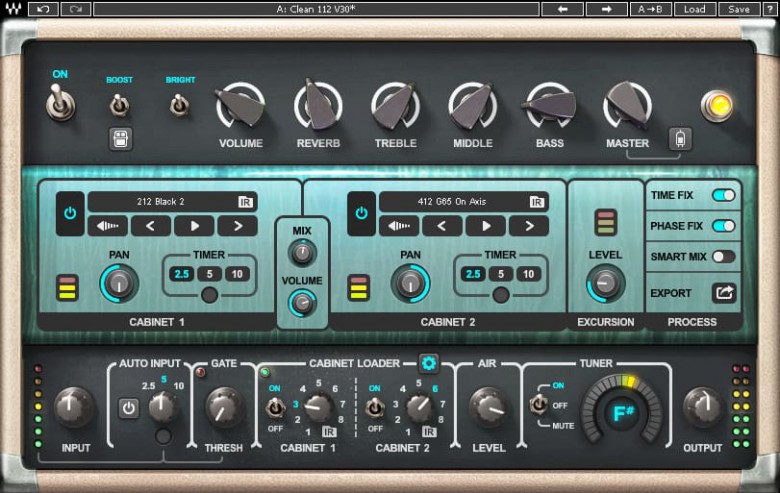This screenshot has width=780, height=493.
Task: Flip the Cabinet Loader Cabinet 1 ON/OFF switch
Action: tap(275, 408)
